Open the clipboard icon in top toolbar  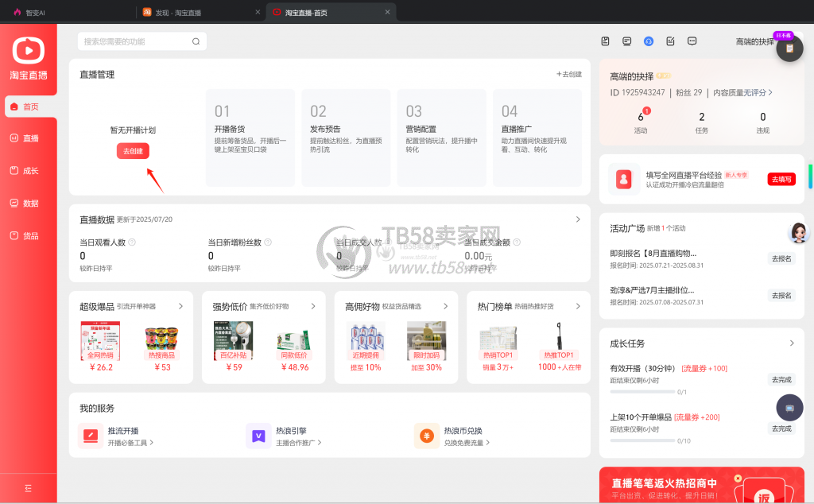tap(605, 41)
